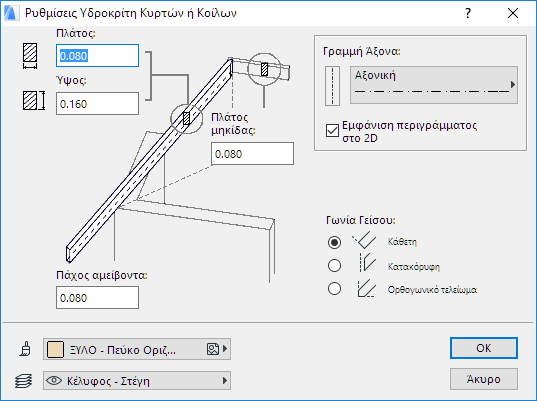Click the Πλάτος μηκίδας input field
The width and height of the screenshot is (537, 401).
click(x=252, y=154)
